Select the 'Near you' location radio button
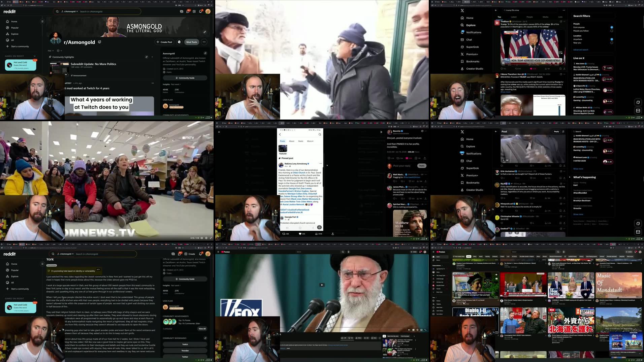Screen dimensions: 644x362 coord(612,43)
